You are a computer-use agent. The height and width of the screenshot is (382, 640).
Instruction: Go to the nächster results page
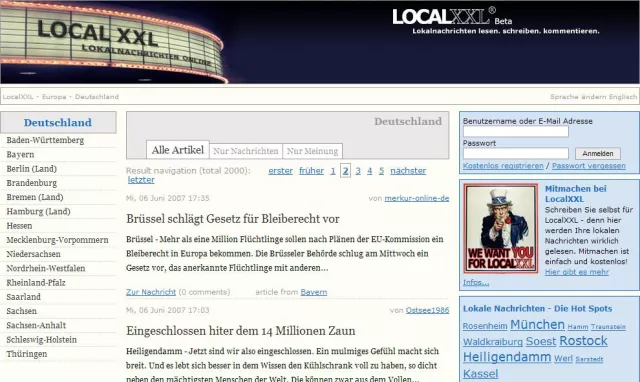[x=408, y=171]
